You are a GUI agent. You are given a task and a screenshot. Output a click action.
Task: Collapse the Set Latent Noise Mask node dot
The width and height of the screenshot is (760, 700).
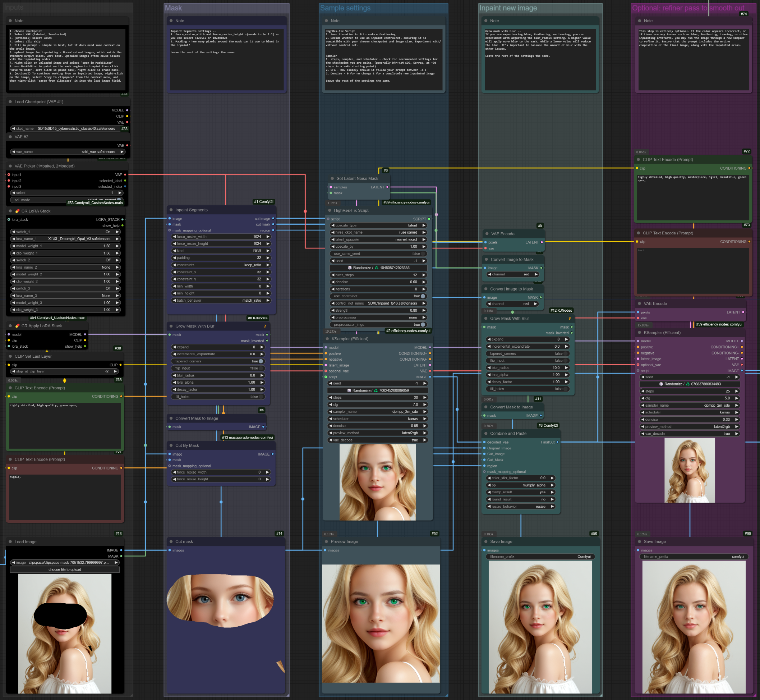(332, 178)
